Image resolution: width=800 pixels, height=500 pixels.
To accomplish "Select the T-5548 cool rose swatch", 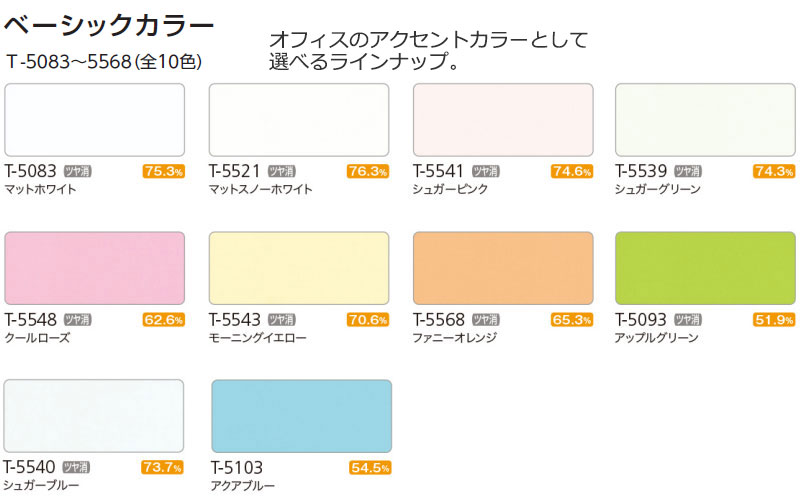I will [94, 268].
